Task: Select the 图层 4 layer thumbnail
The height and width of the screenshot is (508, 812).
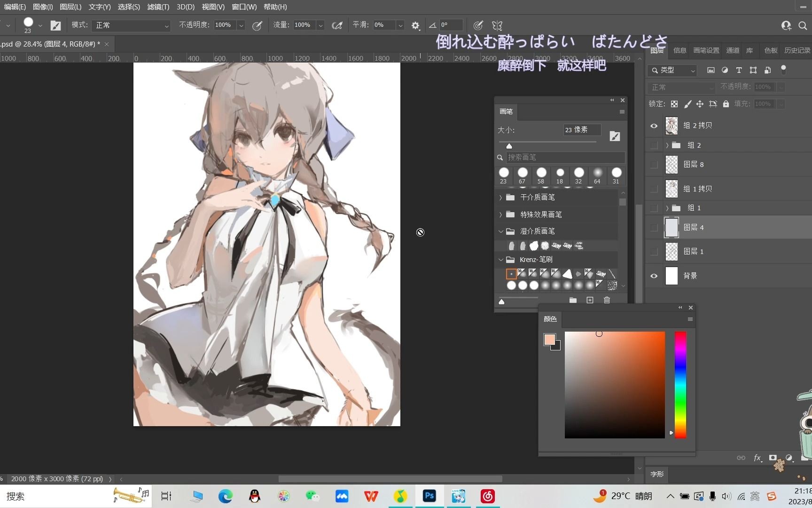Action: coord(671,228)
